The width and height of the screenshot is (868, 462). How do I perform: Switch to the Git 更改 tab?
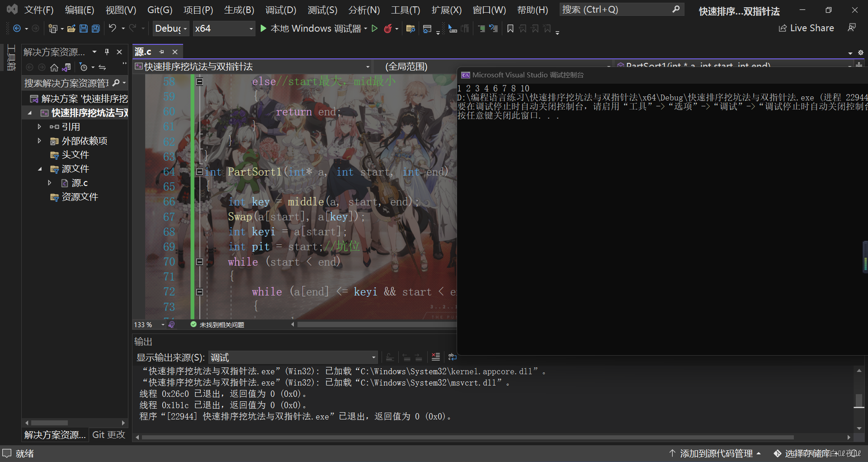point(109,434)
